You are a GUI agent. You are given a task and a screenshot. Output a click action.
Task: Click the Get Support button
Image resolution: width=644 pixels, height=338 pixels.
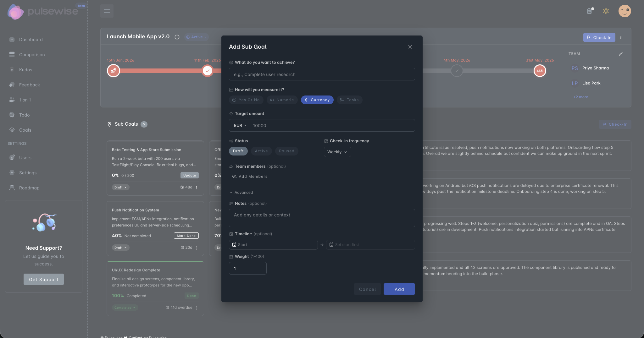point(44,279)
